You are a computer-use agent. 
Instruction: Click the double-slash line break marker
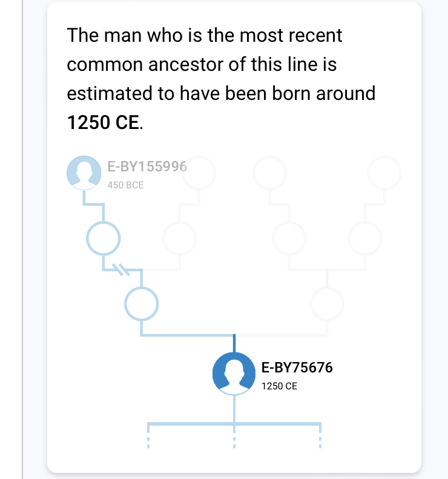click(121, 269)
